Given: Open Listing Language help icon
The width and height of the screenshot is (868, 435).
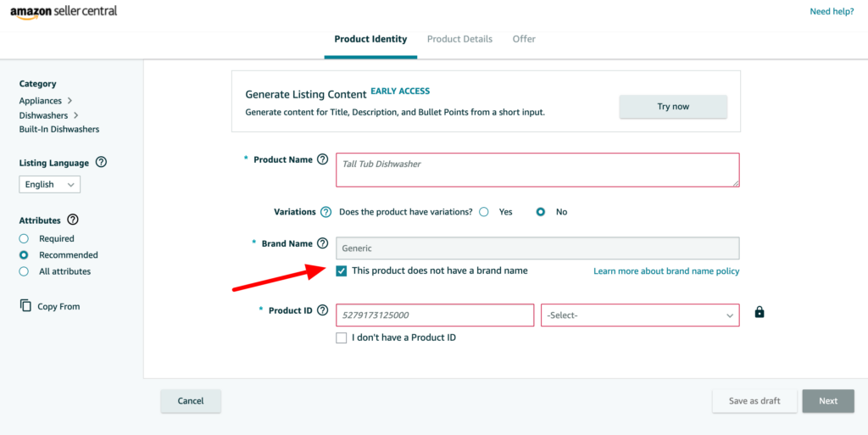Looking at the screenshot, I should [x=102, y=163].
